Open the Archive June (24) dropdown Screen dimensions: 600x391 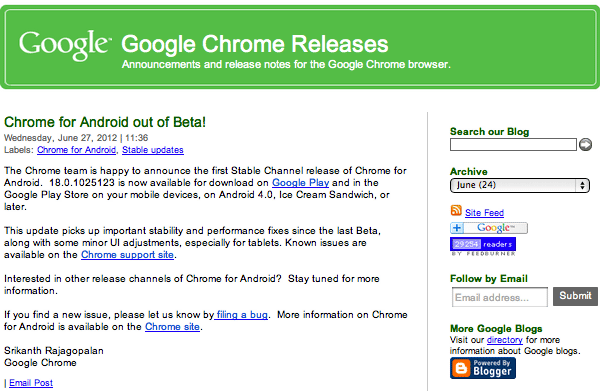click(x=520, y=185)
